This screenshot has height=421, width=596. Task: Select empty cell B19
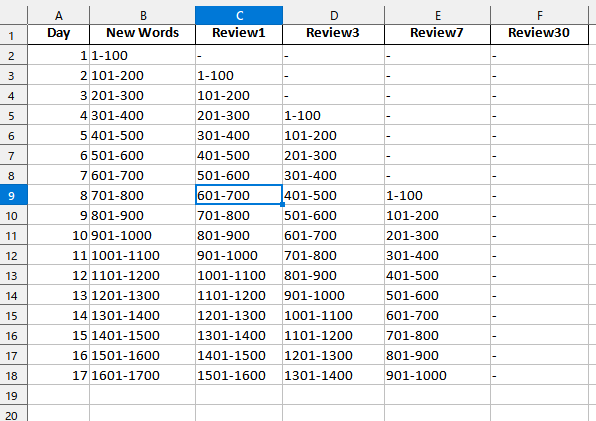tap(143, 395)
